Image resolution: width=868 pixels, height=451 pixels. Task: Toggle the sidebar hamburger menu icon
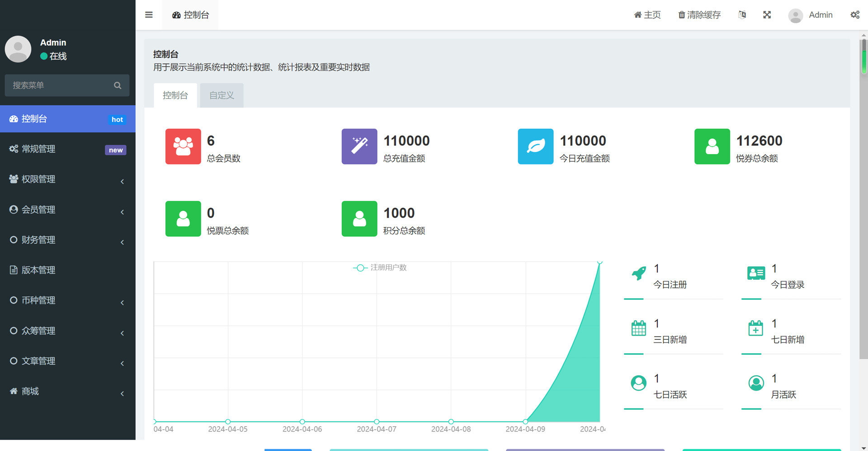[149, 15]
